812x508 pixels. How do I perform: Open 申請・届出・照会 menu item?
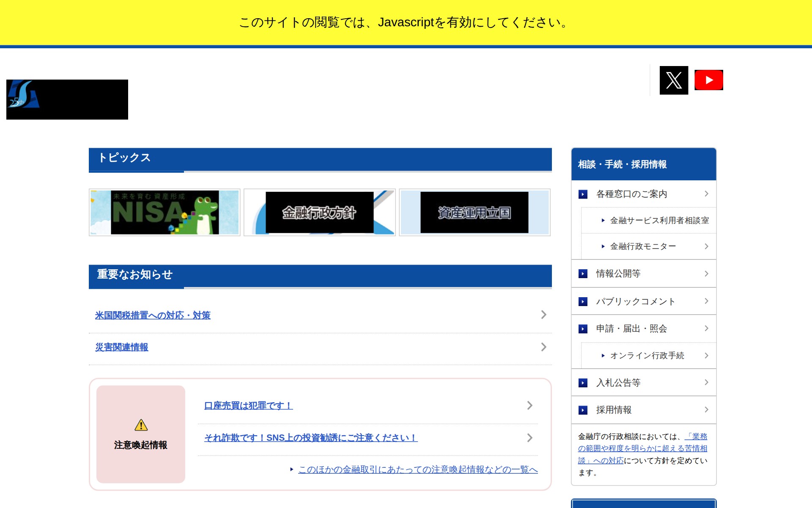pos(631,329)
